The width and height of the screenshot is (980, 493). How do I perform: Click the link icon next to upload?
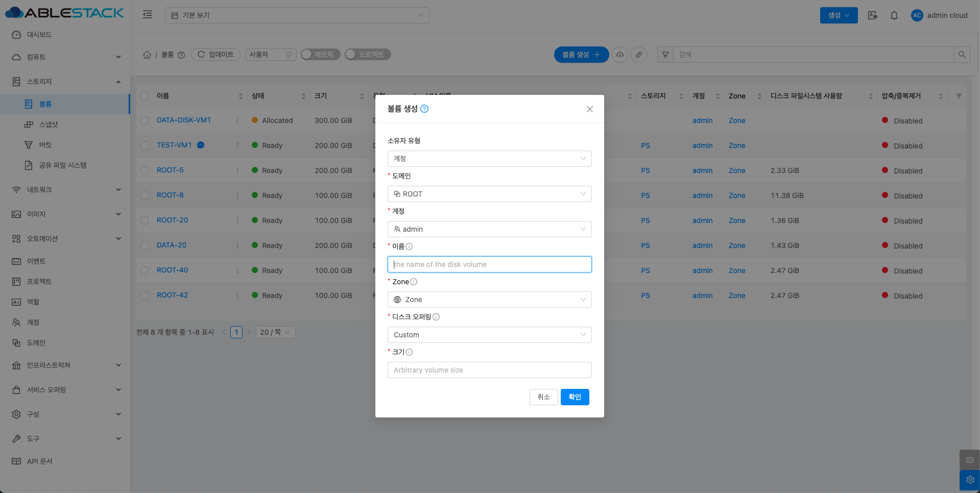click(639, 55)
